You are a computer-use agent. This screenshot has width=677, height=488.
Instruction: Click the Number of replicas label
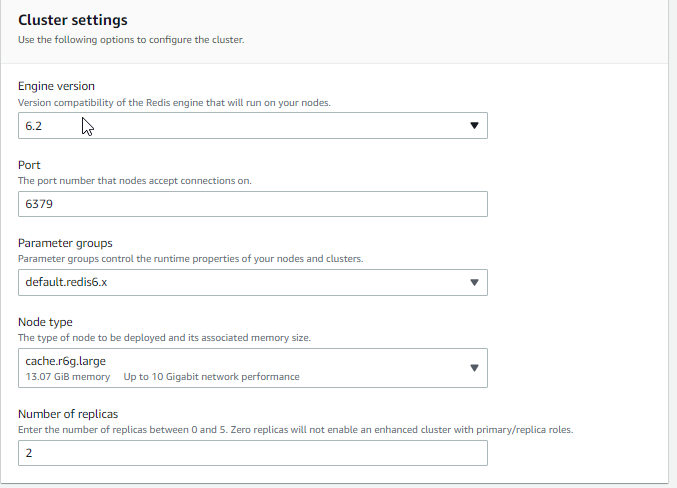[x=68, y=414]
